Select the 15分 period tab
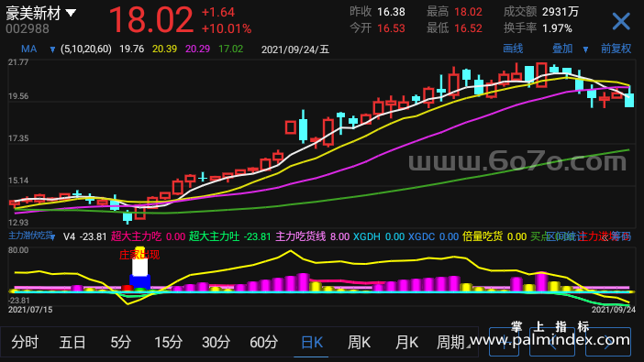Viewport: 644px width, 362px height. pyautogui.click(x=168, y=342)
